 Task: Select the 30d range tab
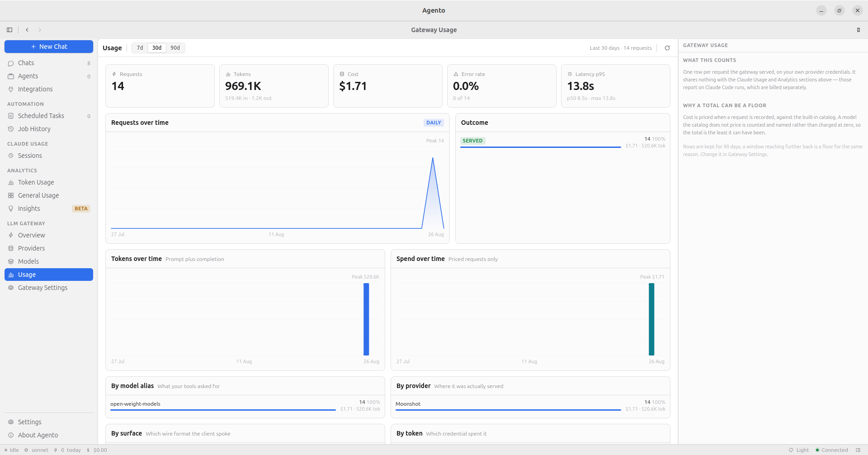(x=157, y=48)
